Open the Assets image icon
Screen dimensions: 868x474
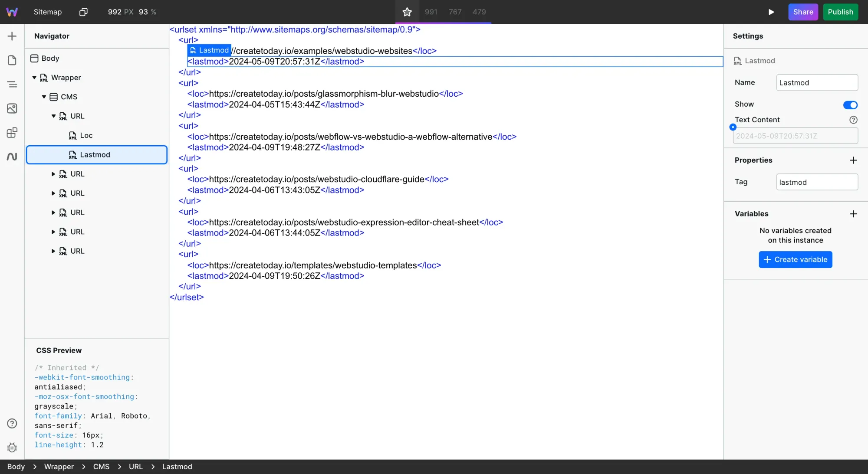[x=12, y=108]
